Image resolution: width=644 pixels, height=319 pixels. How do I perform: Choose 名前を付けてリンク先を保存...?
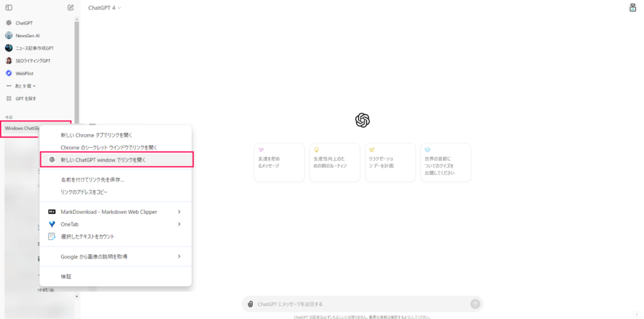[116, 180]
